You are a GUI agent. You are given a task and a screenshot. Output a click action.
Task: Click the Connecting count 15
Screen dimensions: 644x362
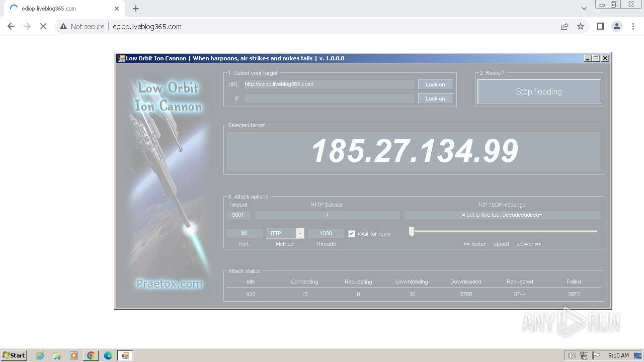(304, 294)
